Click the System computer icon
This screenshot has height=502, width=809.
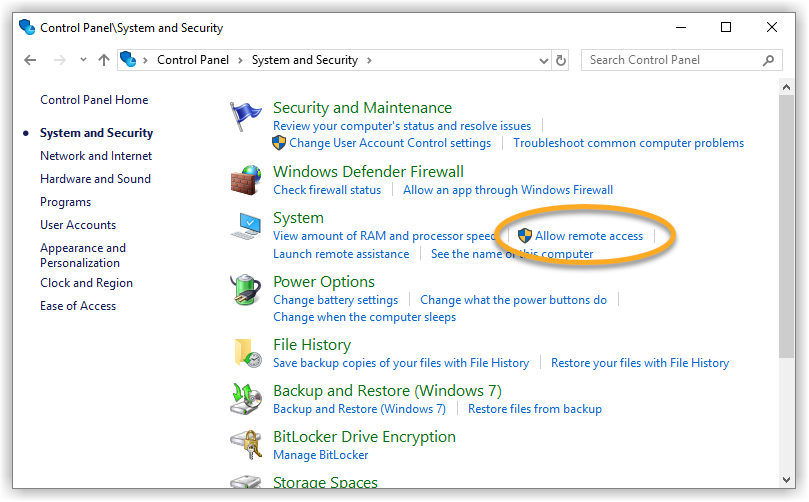click(x=245, y=227)
